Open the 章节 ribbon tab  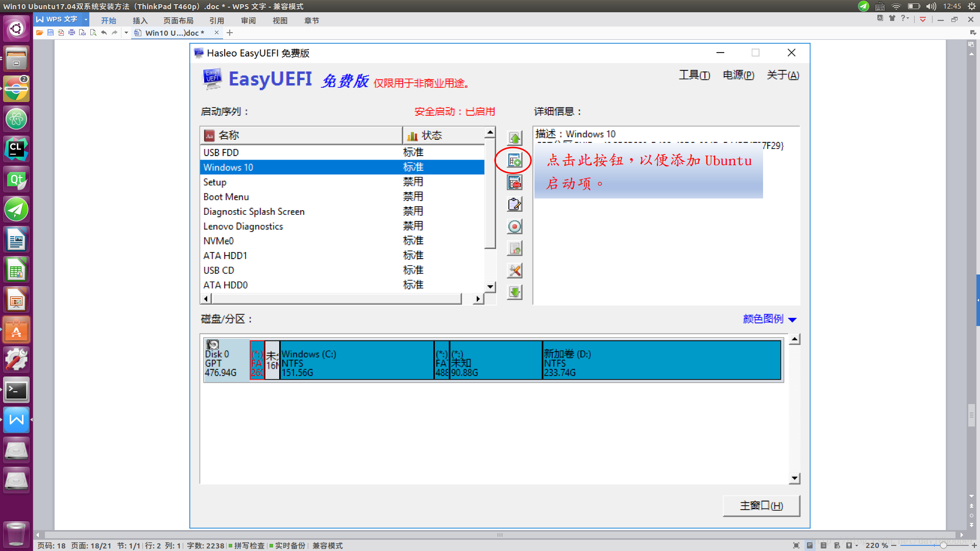pos(311,20)
